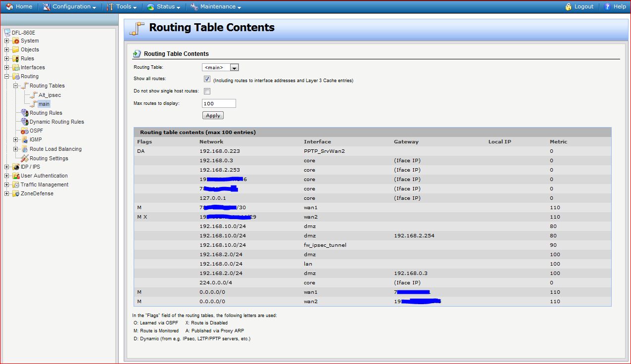Open the Routing Table dropdown
Image resolution: width=631 pixels, height=364 pixels.
235,67
